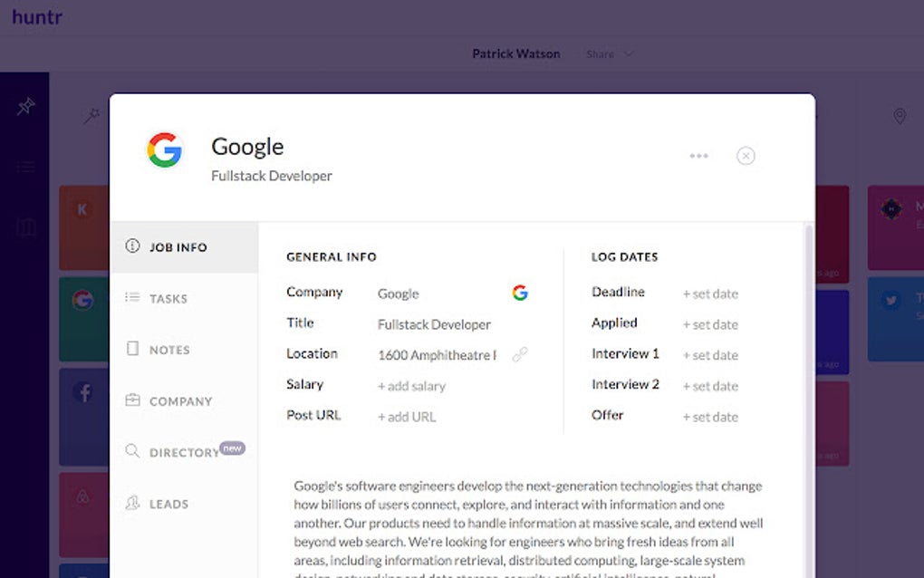Click the Patrick Watson name link
Viewport: 924px width, 578px height.
point(516,53)
